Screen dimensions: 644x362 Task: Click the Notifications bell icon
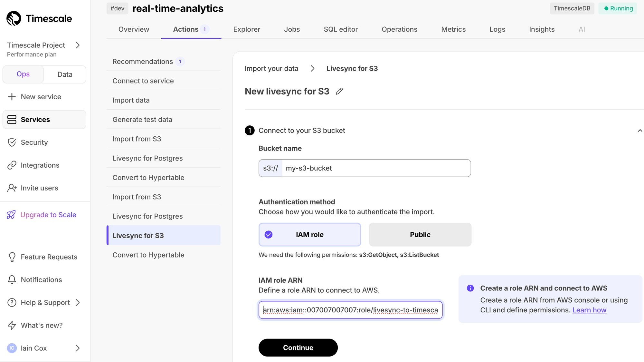pyautogui.click(x=12, y=280)
